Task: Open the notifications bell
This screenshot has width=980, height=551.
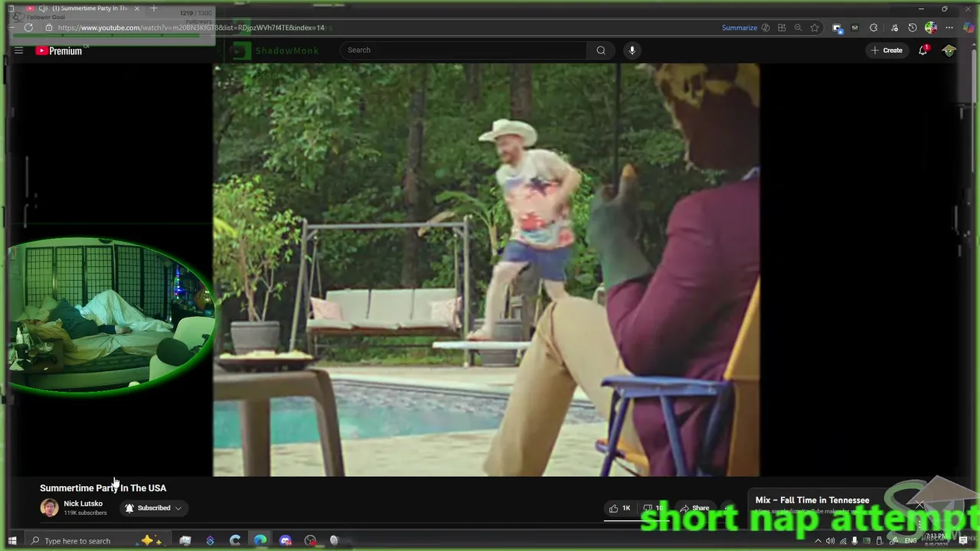Action: tap(923, 51)
